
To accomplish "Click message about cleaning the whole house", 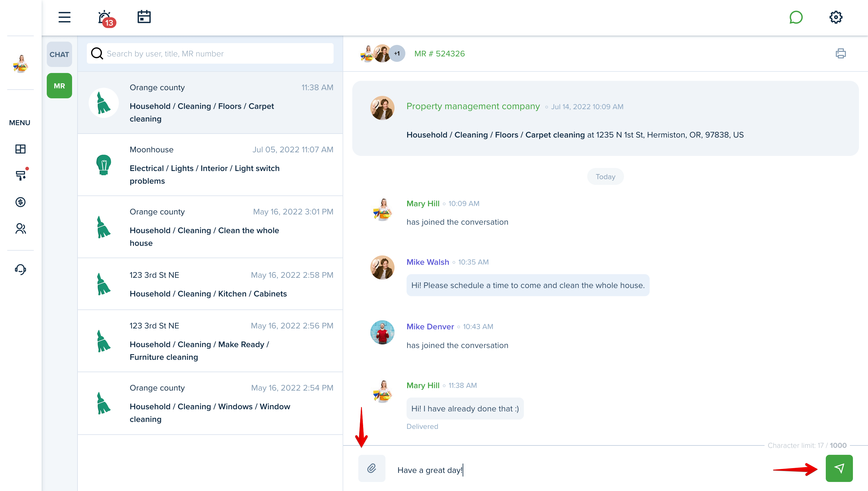I will [528, 285].
